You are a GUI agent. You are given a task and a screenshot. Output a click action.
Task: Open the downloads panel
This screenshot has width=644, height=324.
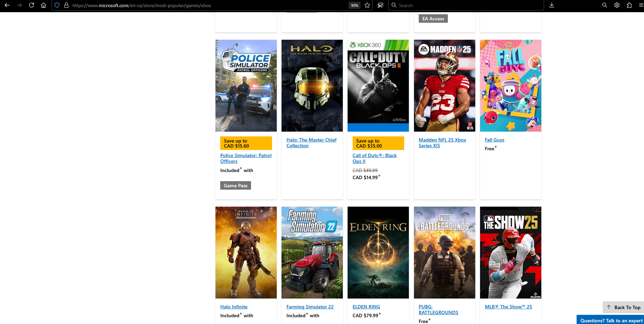[x=552, y=5]
